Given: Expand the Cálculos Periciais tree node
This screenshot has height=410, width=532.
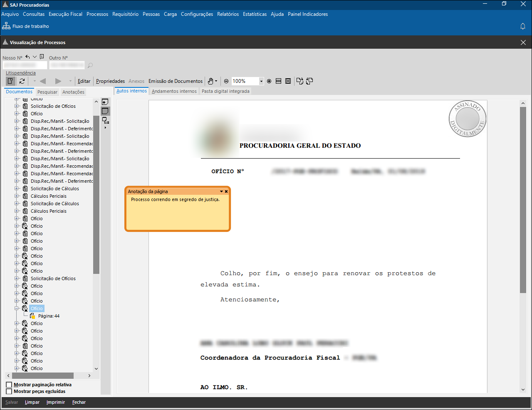Looking at the screenshot, I should (17, 196).
